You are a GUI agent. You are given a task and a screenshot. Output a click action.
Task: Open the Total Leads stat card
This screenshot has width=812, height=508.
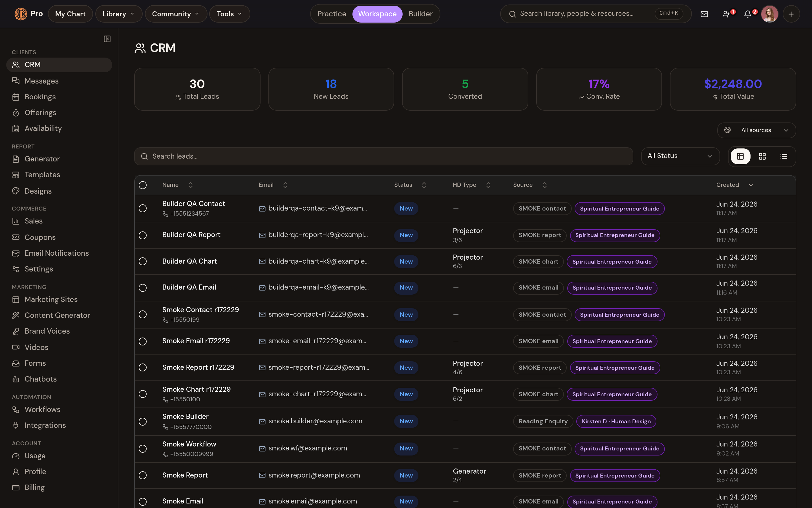coord(197,89)
